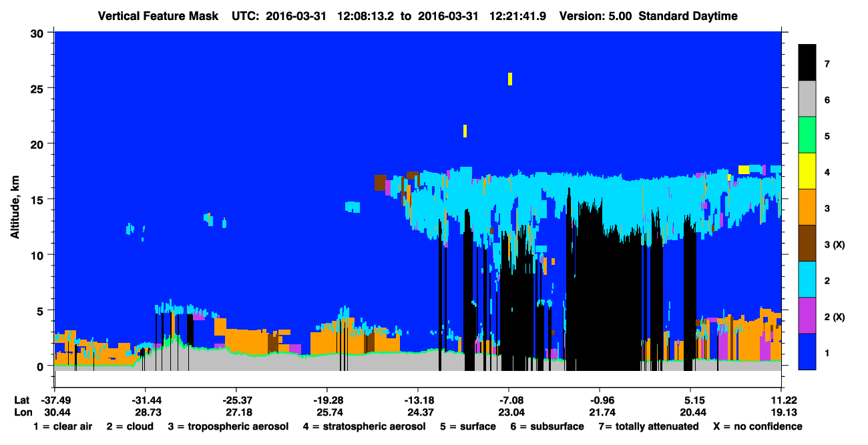Image resolution: width=868 pixels, height=445 pixels.
Task: Click the latitude value "-37.49"
Action: [54, 400]
